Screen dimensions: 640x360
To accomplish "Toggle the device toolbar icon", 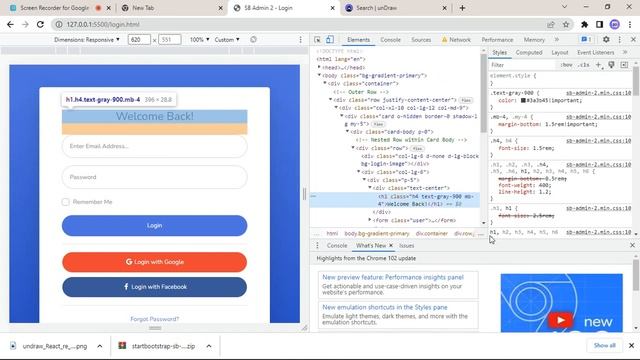I will tap(329, 40).
